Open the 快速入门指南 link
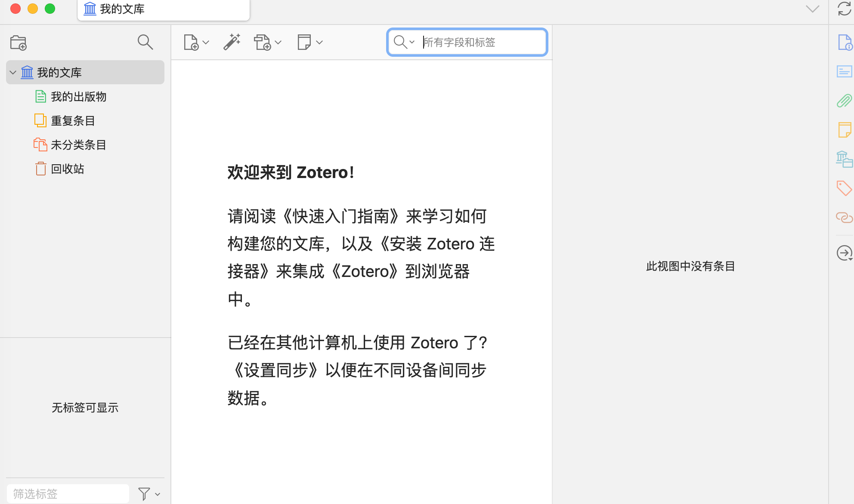 pyautogui.click(x=341, y=216)
